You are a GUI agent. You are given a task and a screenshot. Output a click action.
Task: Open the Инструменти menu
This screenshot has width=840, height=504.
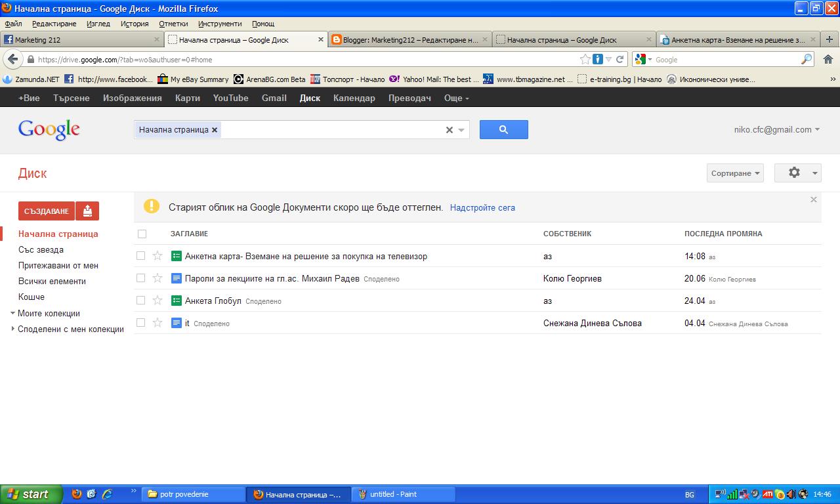point(220,24)
